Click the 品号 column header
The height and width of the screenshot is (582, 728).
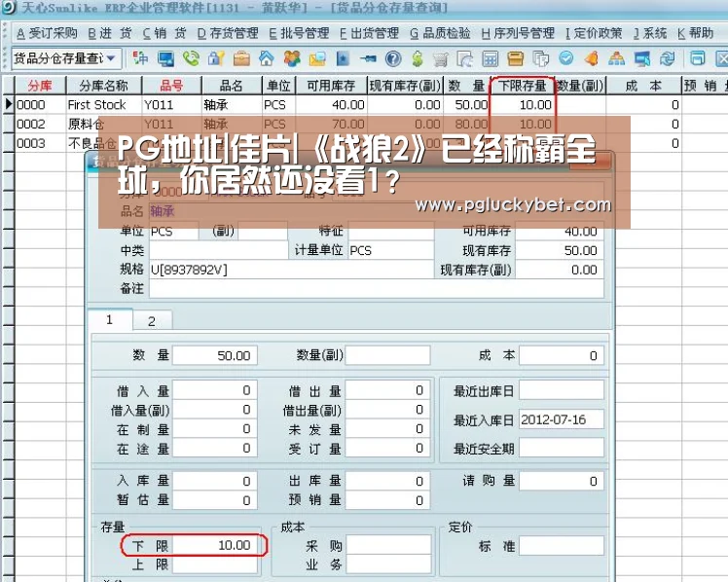pos(171,86)
